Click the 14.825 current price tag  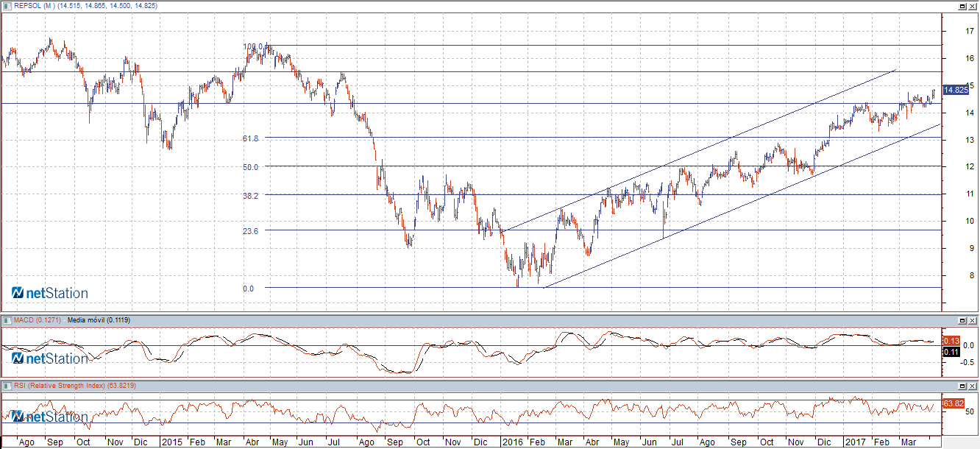coord(956,90)
